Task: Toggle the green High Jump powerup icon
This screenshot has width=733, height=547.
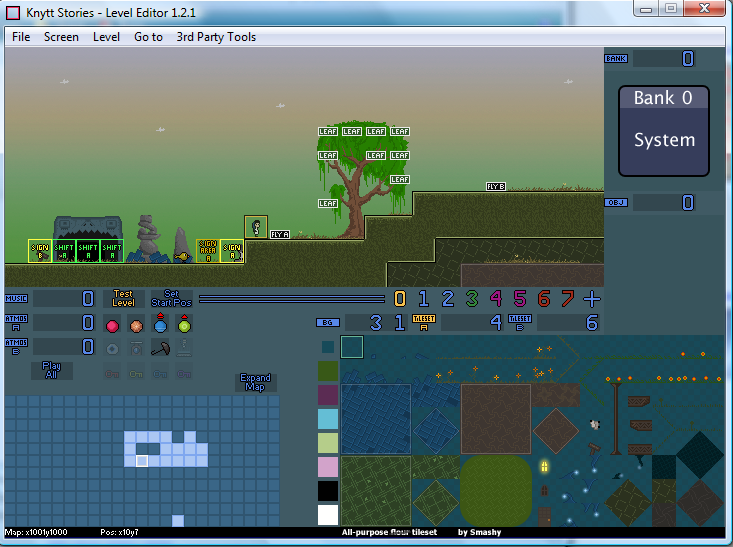Action: point(184,324)
